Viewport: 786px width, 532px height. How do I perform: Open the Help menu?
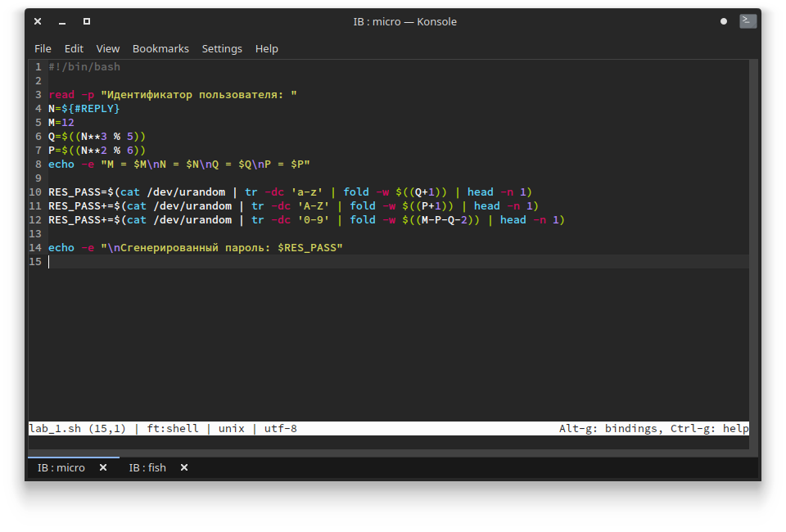[267, 48]
